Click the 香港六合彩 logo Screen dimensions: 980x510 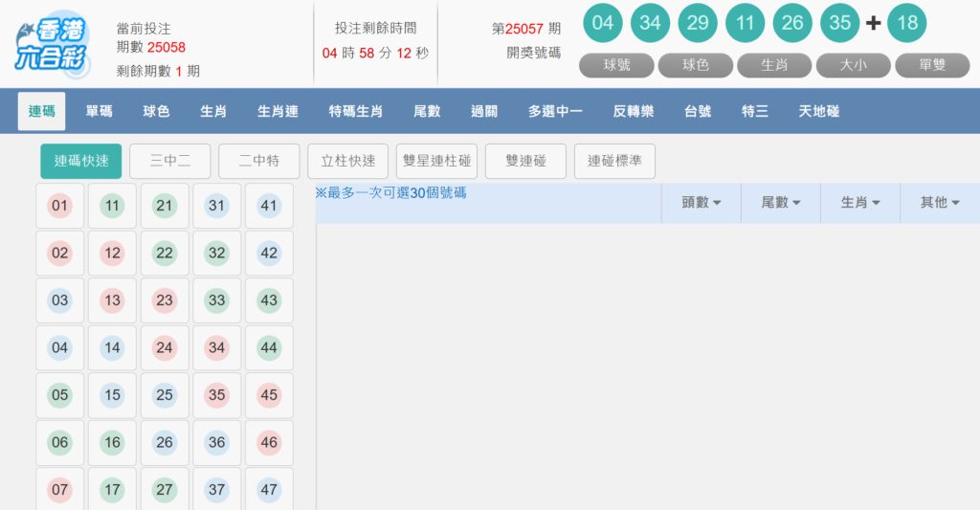[54, 45]
